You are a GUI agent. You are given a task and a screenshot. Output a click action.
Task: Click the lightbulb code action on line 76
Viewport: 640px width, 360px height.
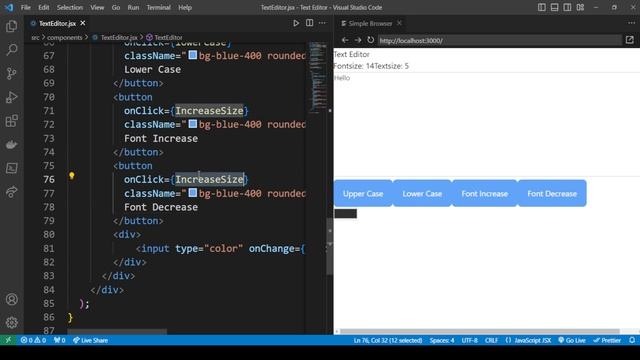pos(71,176)
